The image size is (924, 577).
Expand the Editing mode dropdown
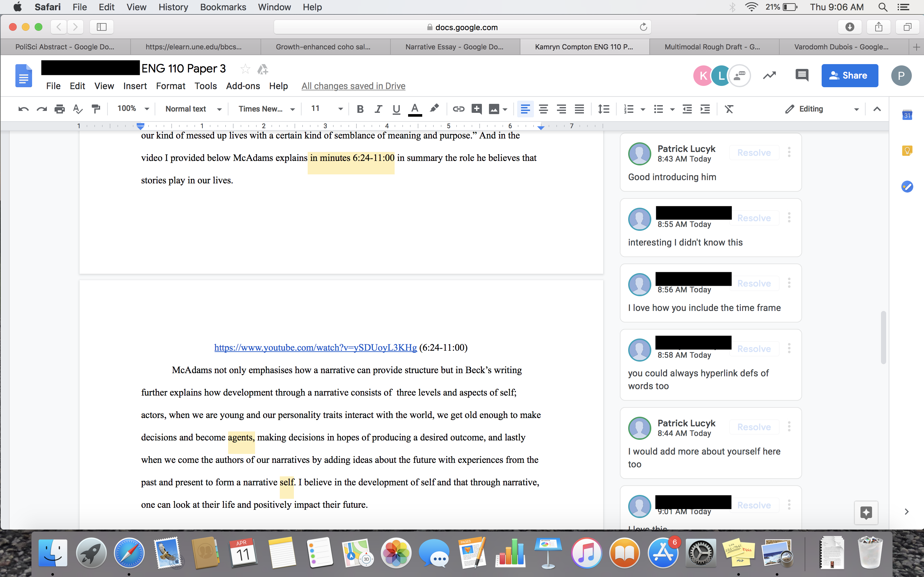pos(822,109)
